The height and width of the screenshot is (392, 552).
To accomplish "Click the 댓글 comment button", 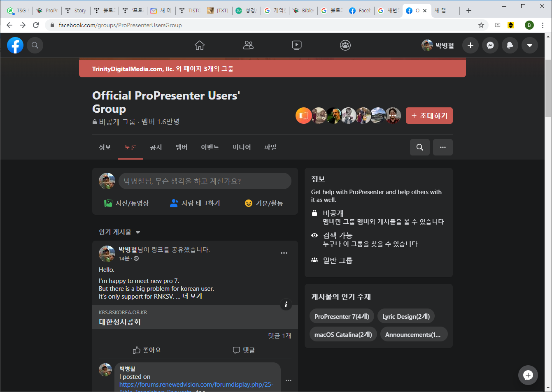I will (x=244, y=350).
